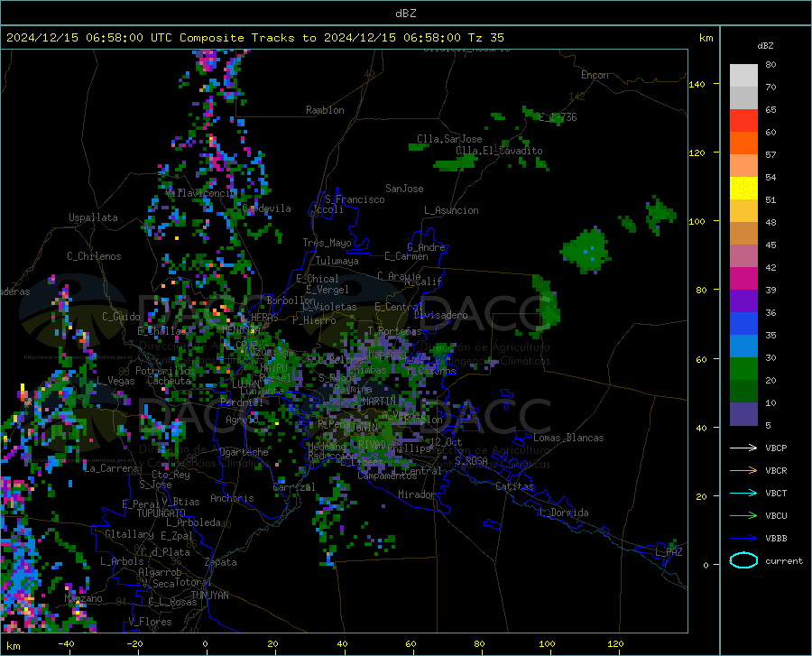Click the 140 tick on vertical km axis

pos(697,85)
